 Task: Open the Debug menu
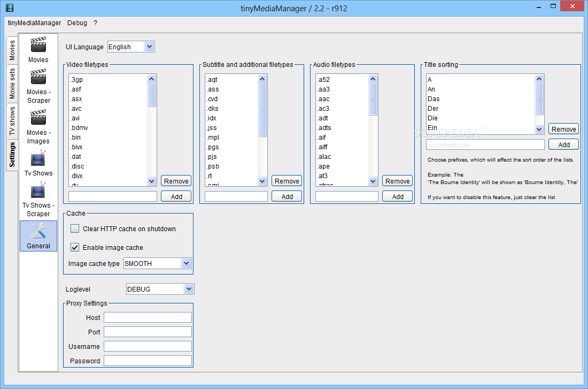(78, 23)
